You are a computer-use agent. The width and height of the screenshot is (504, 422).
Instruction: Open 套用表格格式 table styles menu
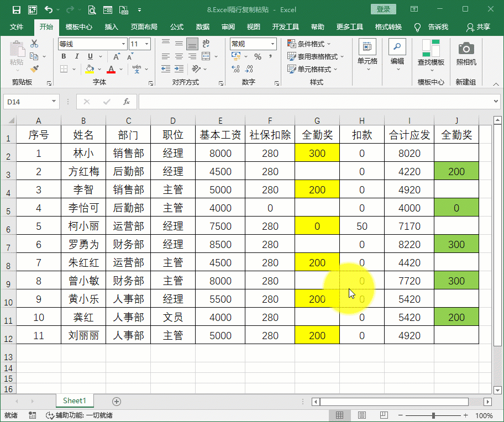(316, 57)
